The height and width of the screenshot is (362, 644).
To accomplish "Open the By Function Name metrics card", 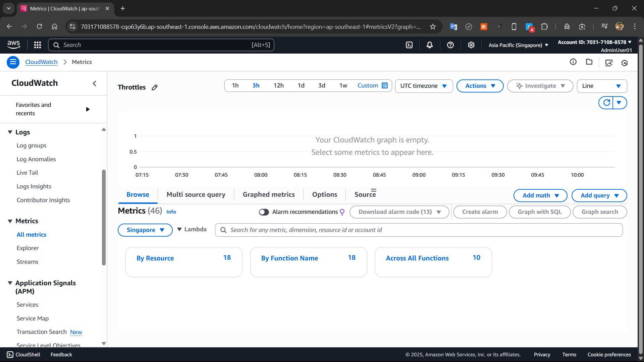I will coord(309,262).
